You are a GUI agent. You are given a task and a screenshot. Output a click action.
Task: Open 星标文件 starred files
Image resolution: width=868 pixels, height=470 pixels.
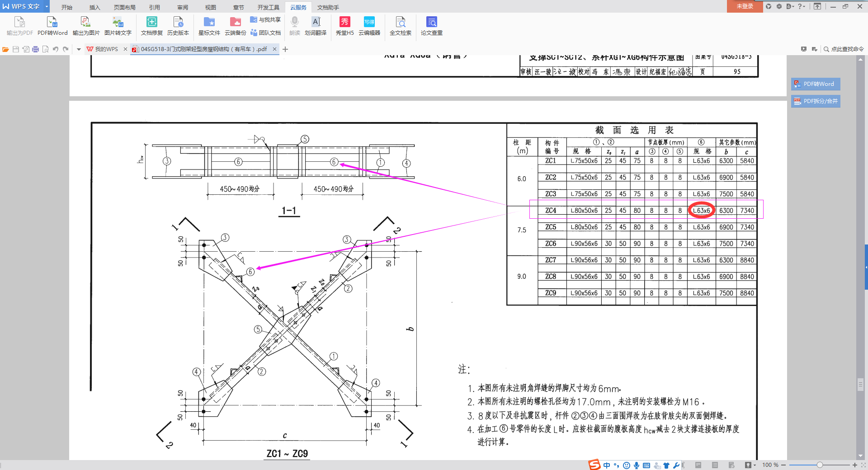[x=209, y=26]
